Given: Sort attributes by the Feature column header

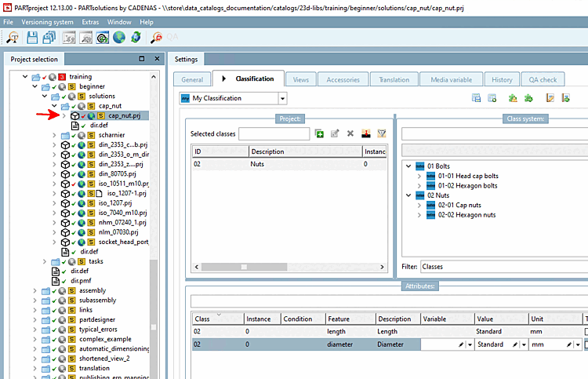Looking at the screenshot, I should coord(350,319).
